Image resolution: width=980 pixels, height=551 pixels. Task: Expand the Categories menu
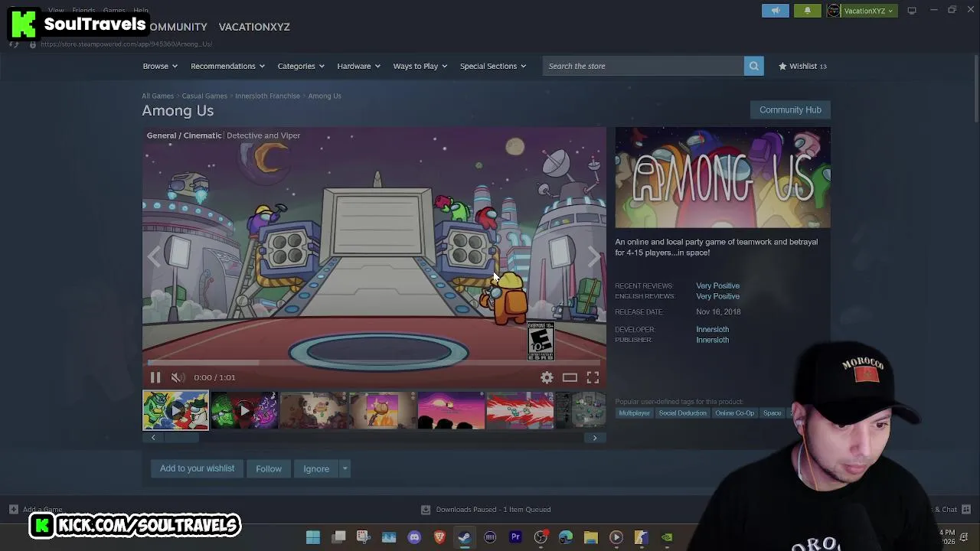coord(301,66)
